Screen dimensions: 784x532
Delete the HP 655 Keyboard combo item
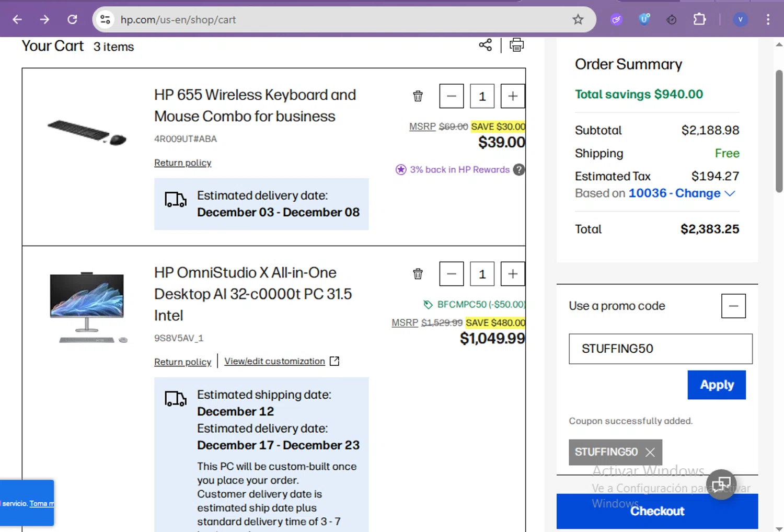[x=418, y=96]
